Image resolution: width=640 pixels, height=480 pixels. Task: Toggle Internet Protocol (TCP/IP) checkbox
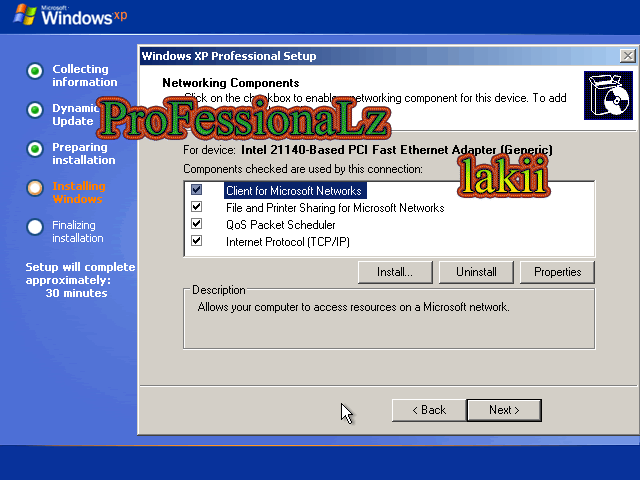point(196,241)
